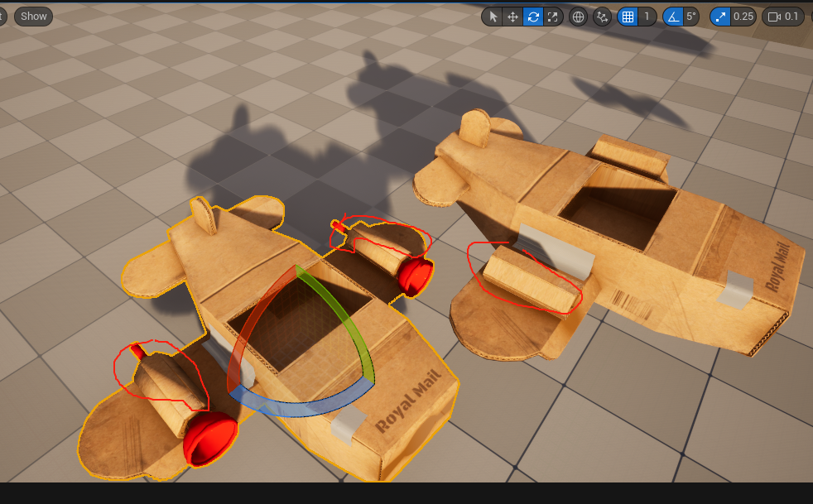813x504 pixels.
Task: Toggle rotation angle snapping
Action: (673, 17)
